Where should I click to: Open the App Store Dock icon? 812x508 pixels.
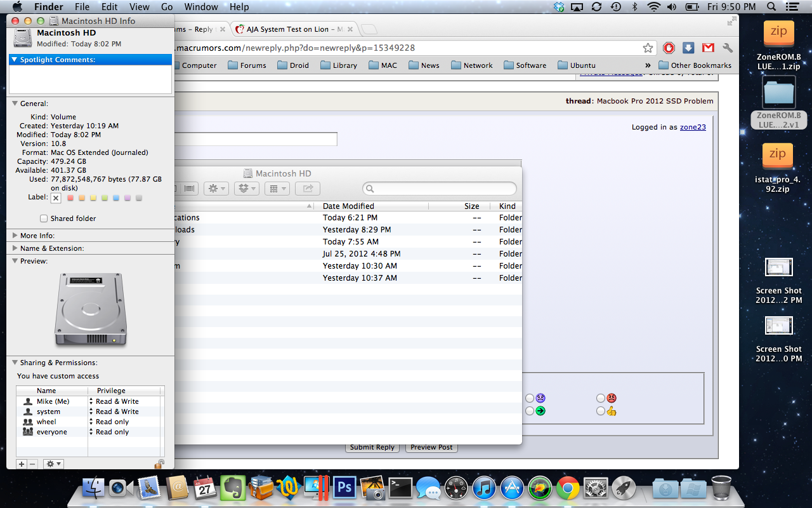tap(512, 488)
